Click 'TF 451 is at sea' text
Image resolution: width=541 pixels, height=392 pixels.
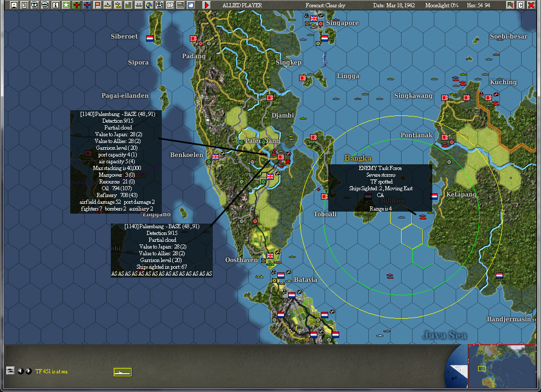tap(51, 371)
